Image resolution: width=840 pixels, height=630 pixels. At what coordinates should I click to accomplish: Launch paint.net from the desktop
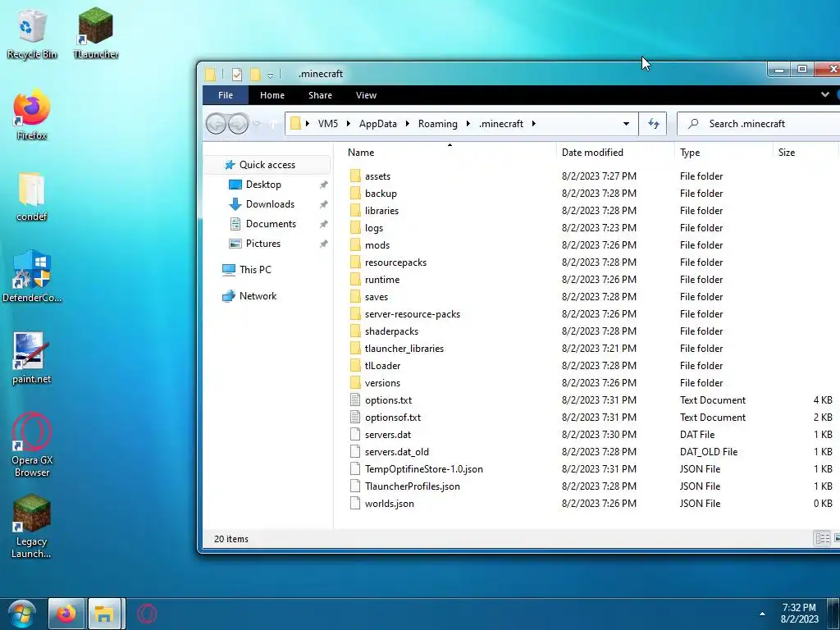click(x=32, y=358)
